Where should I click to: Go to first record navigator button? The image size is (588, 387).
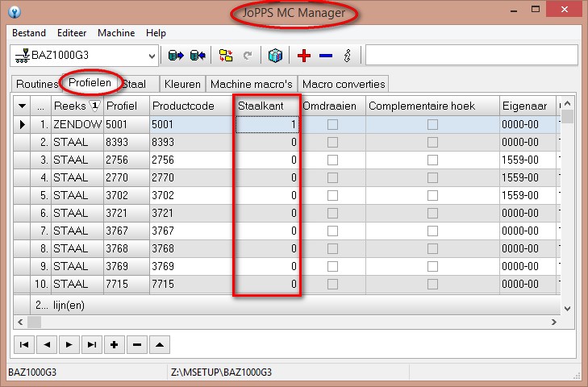pos(24,344)
